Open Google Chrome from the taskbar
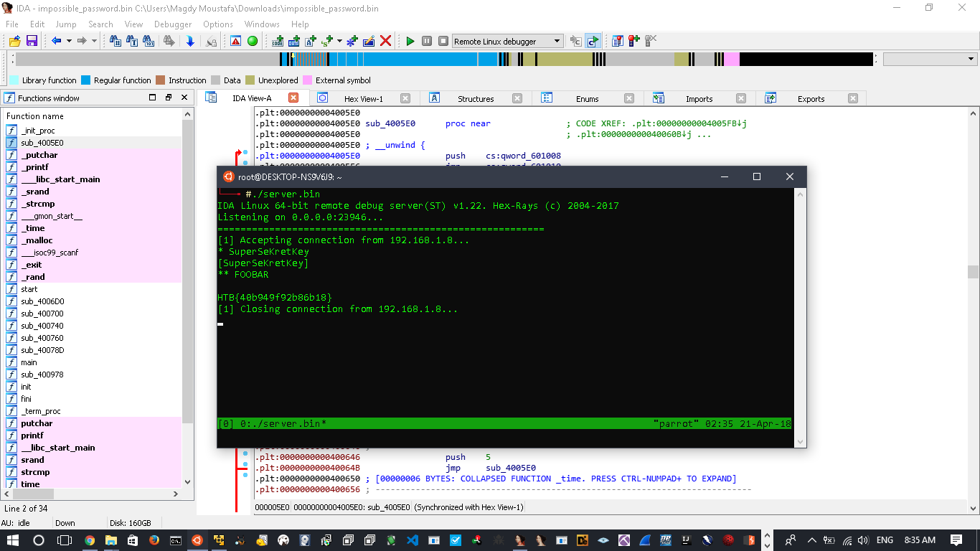The height and width of the screenshot is (551, 980). point(90,540)
